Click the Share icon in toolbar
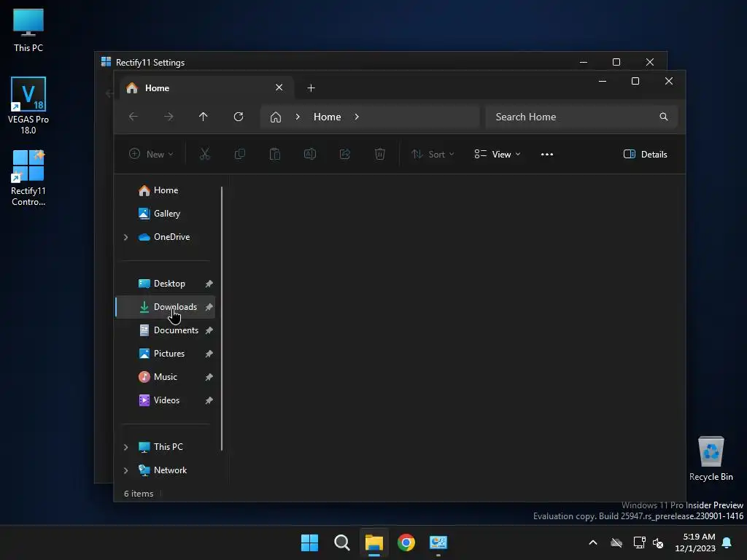The height and width of the screenshot is (560, 747). click(345, 154)
